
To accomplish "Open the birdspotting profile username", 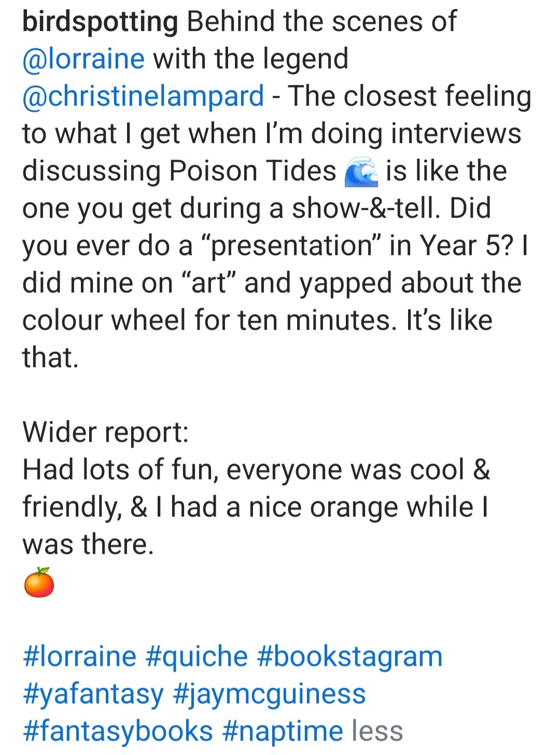I will [100, 22].
